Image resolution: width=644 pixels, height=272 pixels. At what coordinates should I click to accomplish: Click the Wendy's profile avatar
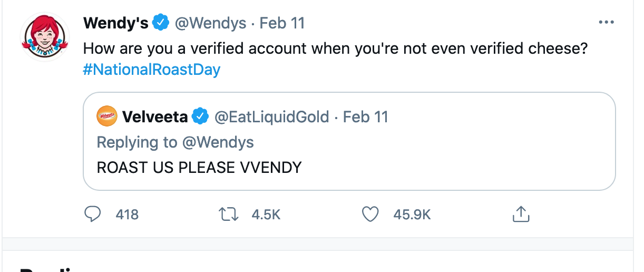pyautogui.click(x=44, y=37)
